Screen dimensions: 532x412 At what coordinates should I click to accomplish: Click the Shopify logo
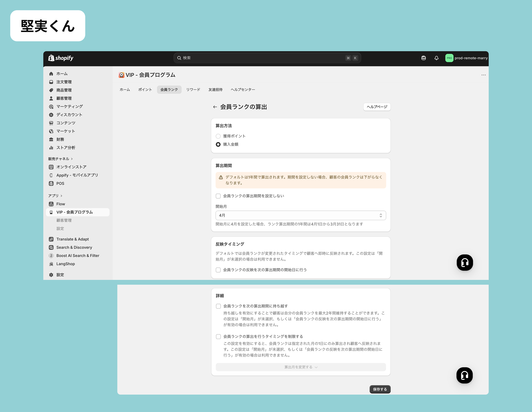(x=61, y=58)
